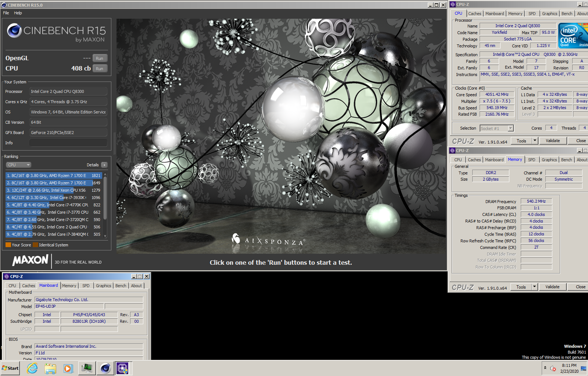
Task: Launch Windows Media Player from taskbar
Action: (x=68, y=368)
